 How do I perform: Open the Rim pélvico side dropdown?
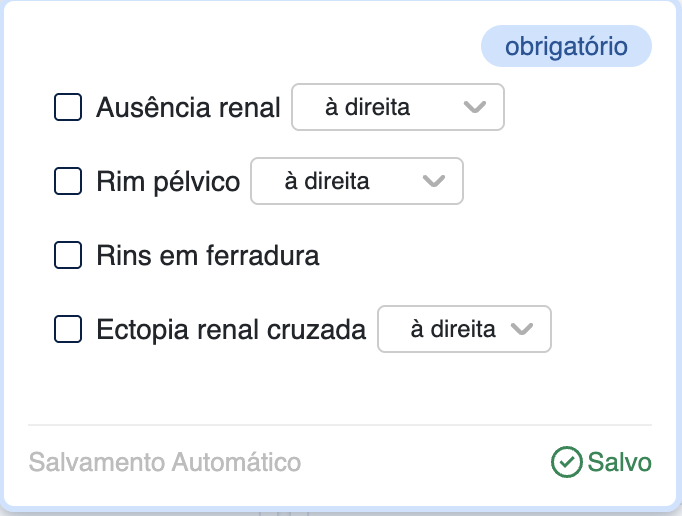356,181
